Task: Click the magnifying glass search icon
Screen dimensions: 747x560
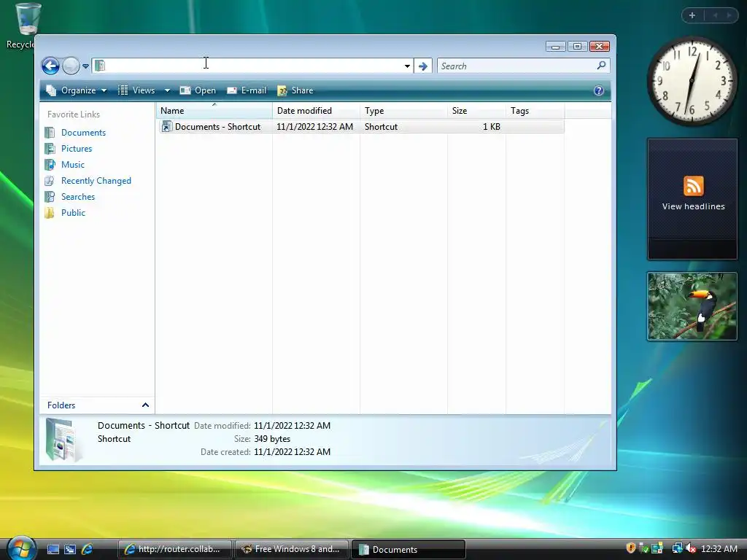Action: coord(601,65)
